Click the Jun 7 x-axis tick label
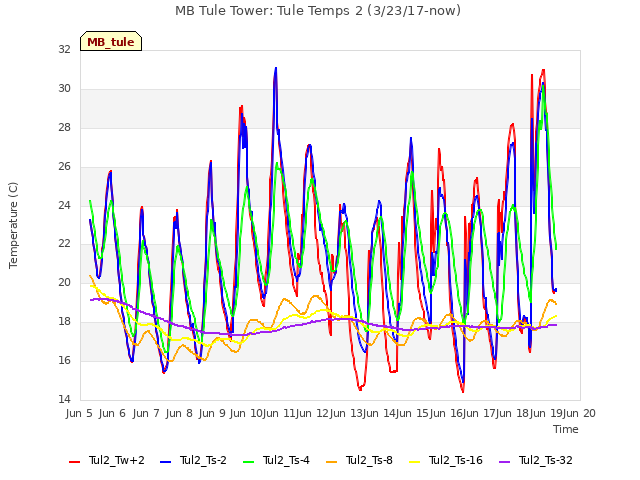This screenshot has height=480, width=640. (146, 413)
